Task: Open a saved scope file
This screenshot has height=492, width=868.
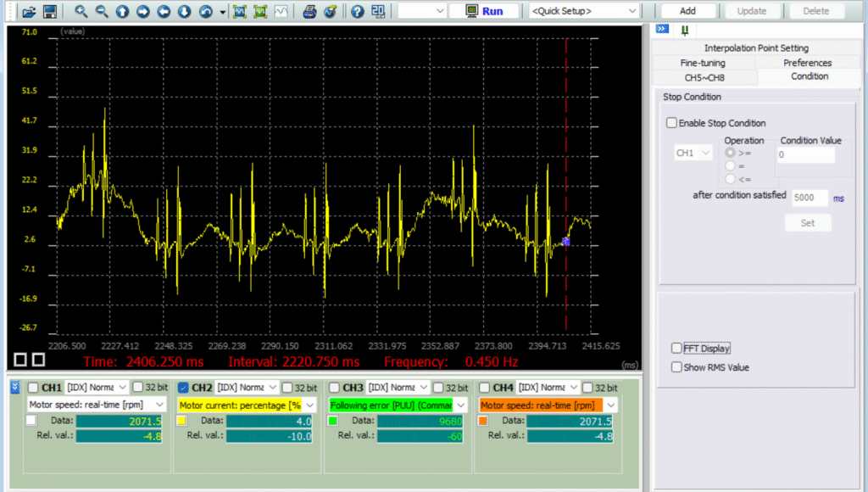Action: [x=30, y=11]
